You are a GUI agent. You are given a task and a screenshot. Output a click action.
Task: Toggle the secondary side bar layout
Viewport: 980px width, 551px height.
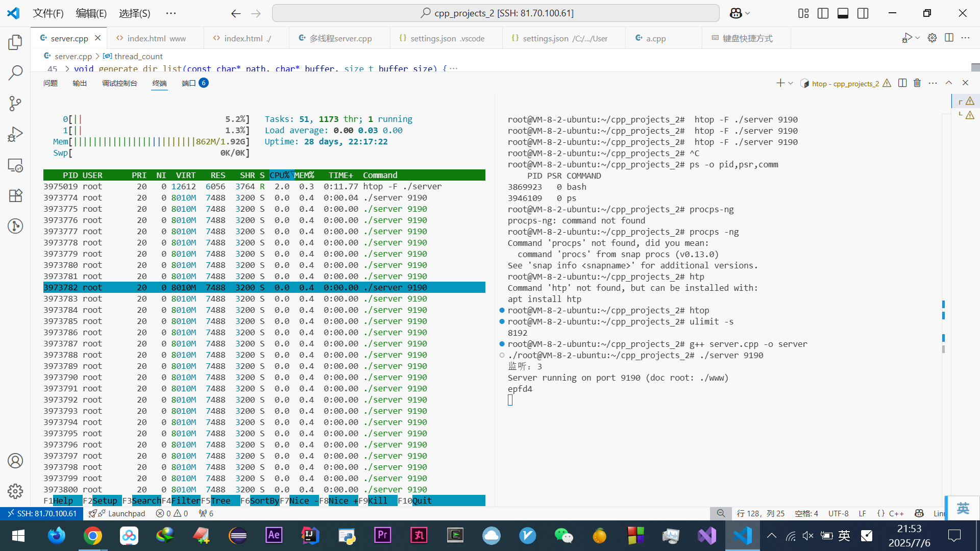(863, 13)
